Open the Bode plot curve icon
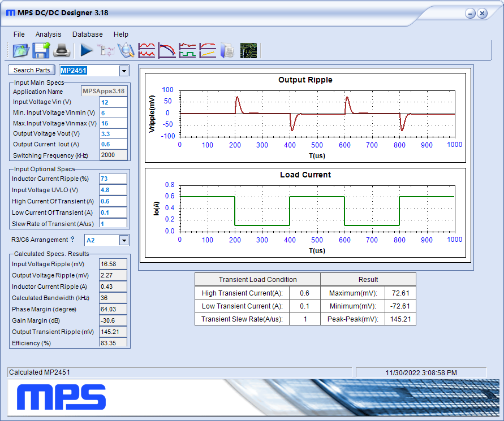The height and width of the screenshot is (421, 504). click(167, 50)
